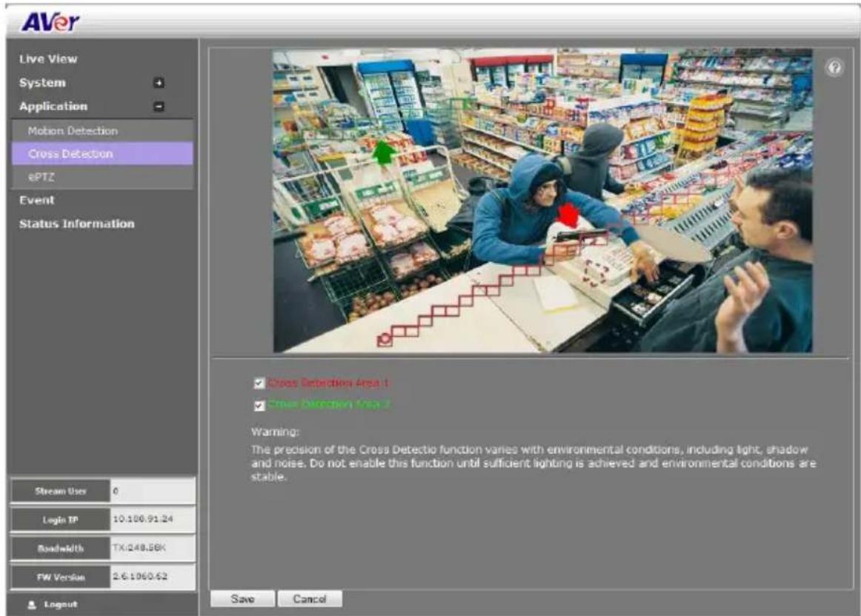The height and width of the screenshot is (616, 861).
Task: Click the green Cross Detection Area 2 label
Action: [329, 404]
